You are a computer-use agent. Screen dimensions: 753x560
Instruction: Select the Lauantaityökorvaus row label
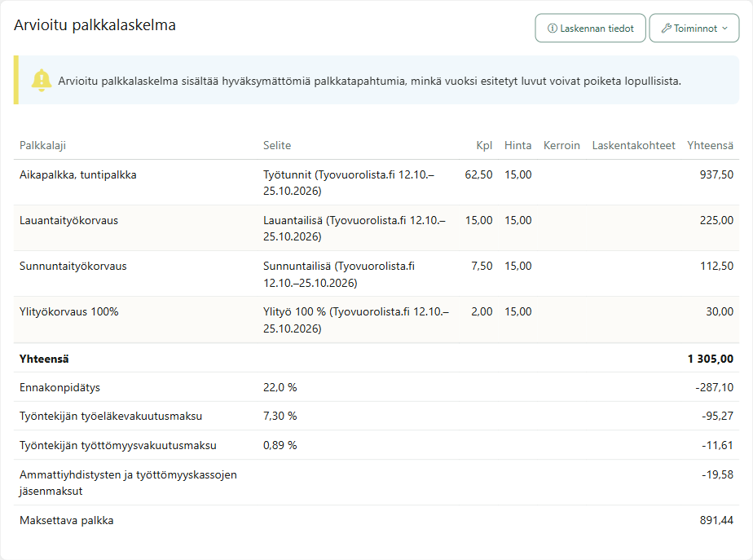point(68,220)
